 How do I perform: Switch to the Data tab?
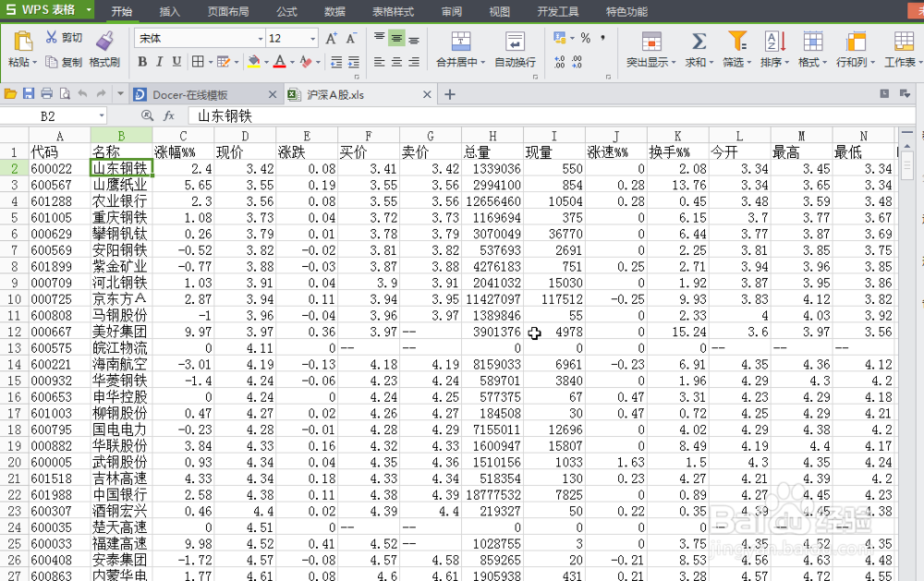pos(334,11)
